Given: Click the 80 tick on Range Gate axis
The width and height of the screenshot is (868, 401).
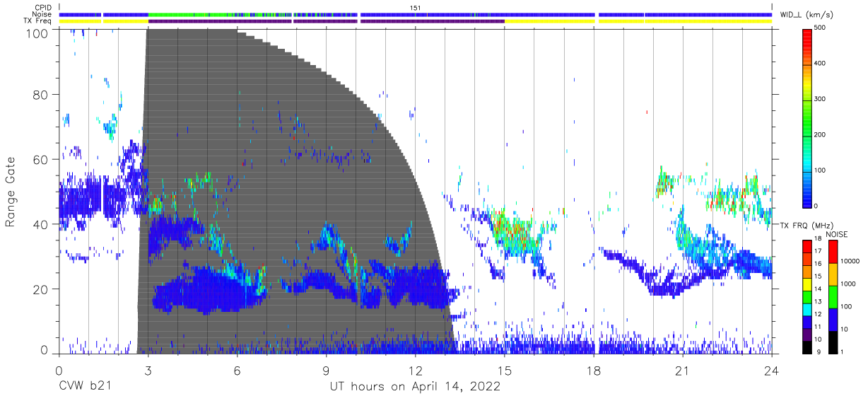Looking at the screenshot, I should pos(42,95).
